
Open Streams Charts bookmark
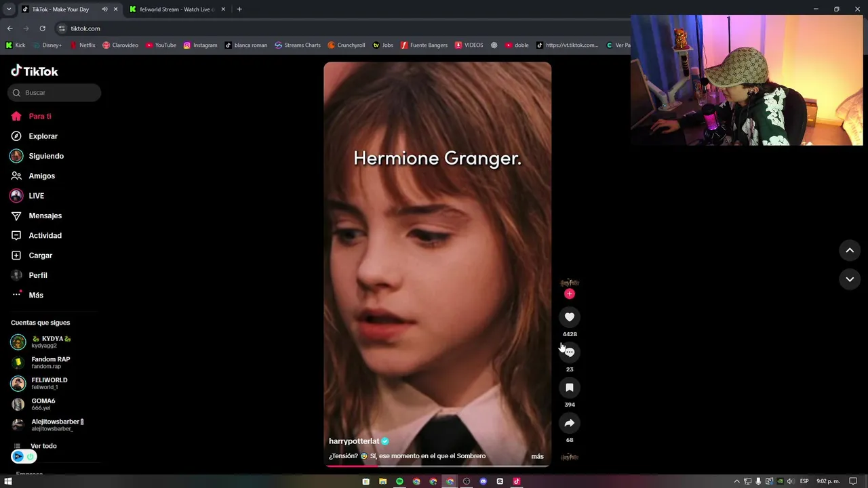pyautogui.click(x=298, y=45)
